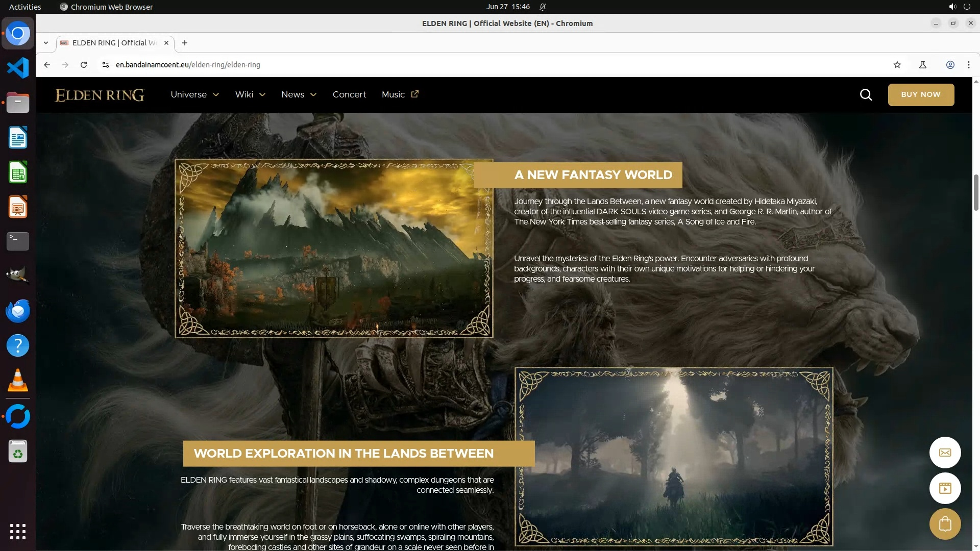The width and height of the screenshot is (980, 551).
Task: Open the floating shopping bag icon
Action: 945,524
